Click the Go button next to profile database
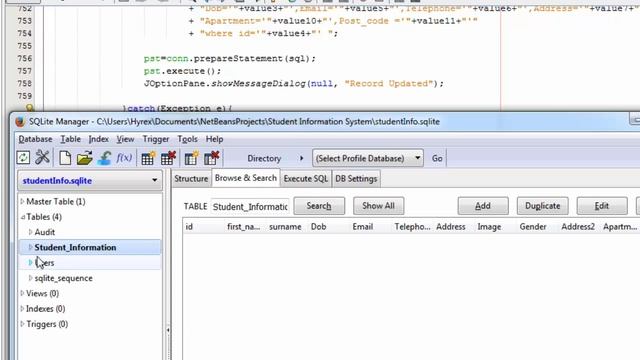 click(x=437, y=158)
